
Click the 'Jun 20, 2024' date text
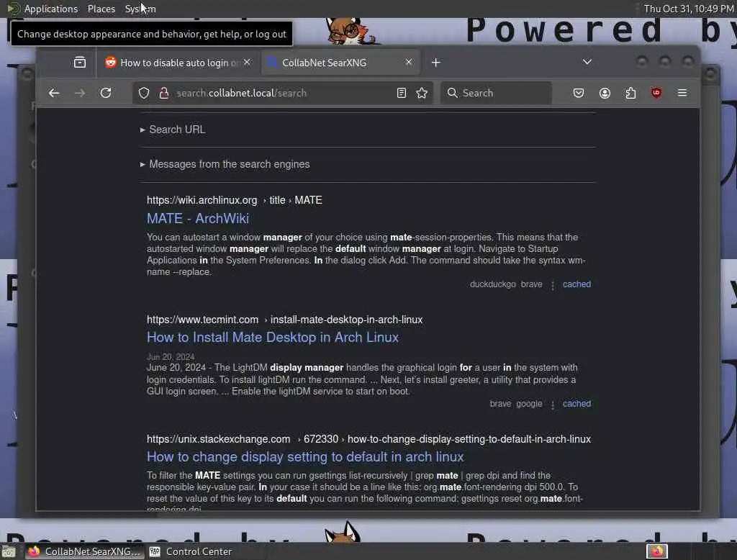[x=170, y=357]
